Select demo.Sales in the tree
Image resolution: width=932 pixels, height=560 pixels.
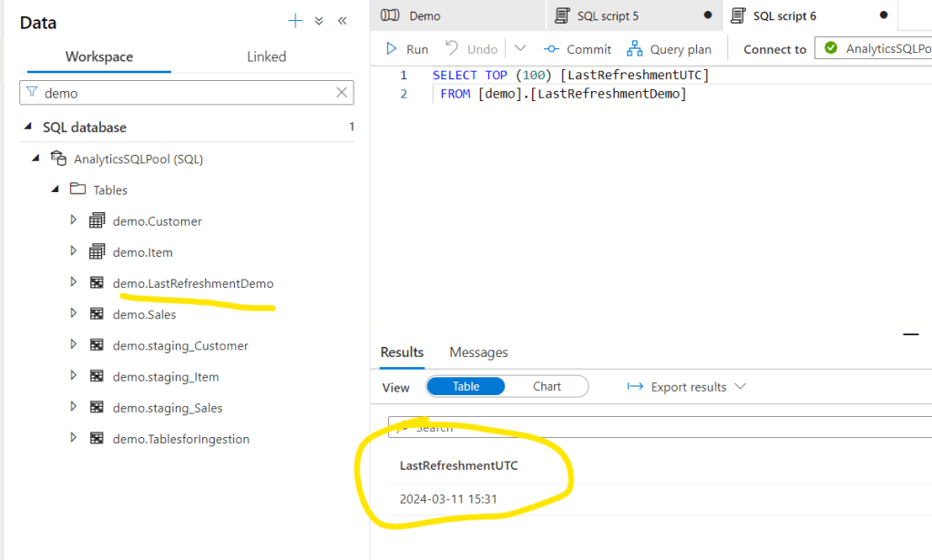[144, 314]
